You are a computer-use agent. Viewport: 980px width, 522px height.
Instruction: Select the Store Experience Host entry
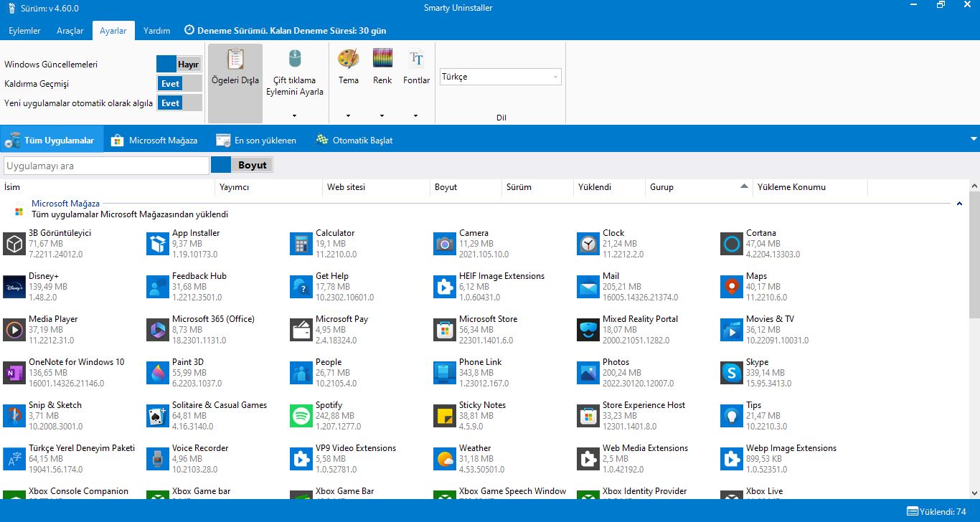click(646, 416)
